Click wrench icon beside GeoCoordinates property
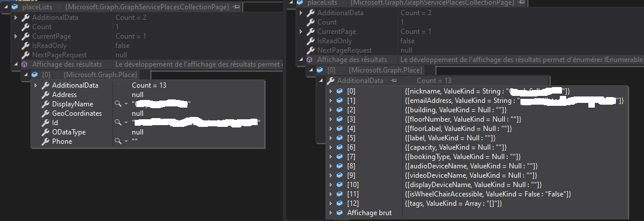The width and height of the screenshot is (644, 221). [45, 113]
